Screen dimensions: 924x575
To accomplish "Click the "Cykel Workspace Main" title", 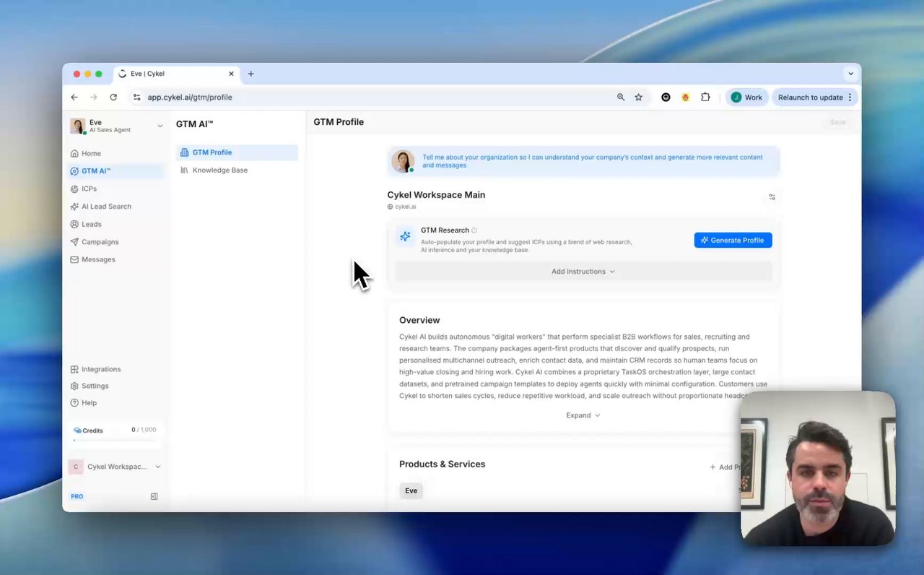I will (436, 195).
